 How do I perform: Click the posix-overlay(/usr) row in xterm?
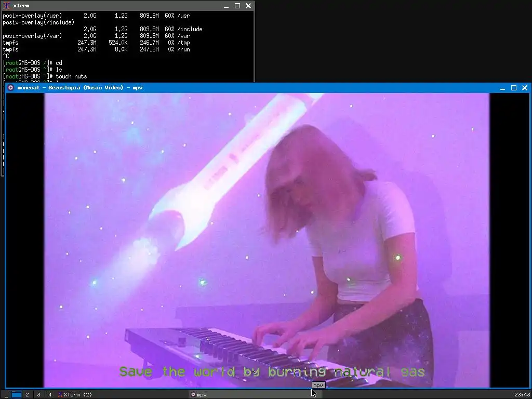(x=96, y=15)
